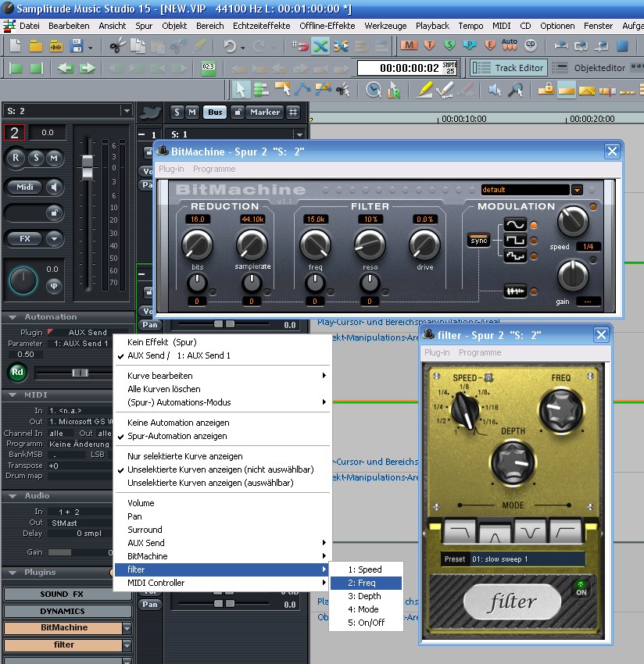Open the S: 2 track selector dropdown
Screen dimensions: 644x664
(x=127, y=111)
